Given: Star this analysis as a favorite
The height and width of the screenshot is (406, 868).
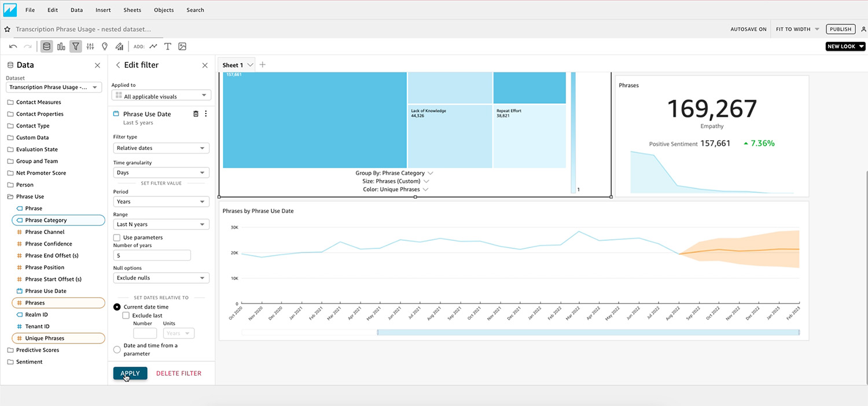Looking at the screenshot, I should [8, 29].
